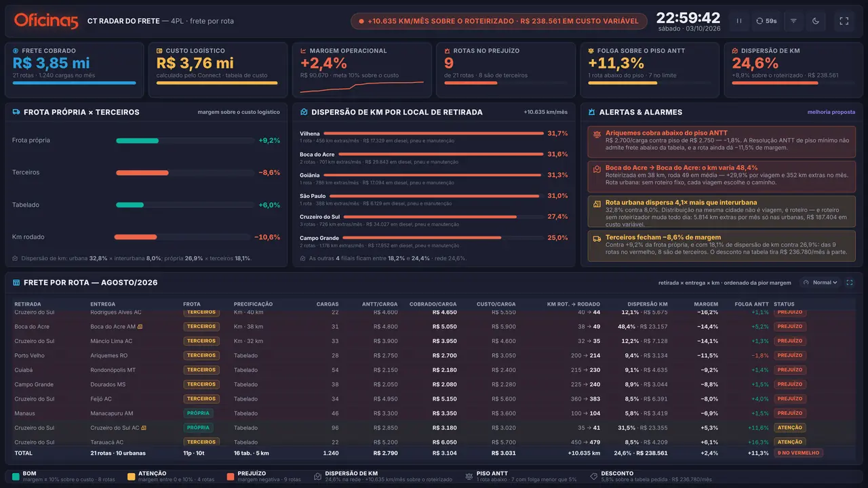Image resolution: width=868 pixels, height=488 pixels.
Task: Click the 59s refresh countdown button
Action: (x=767, y=21)
